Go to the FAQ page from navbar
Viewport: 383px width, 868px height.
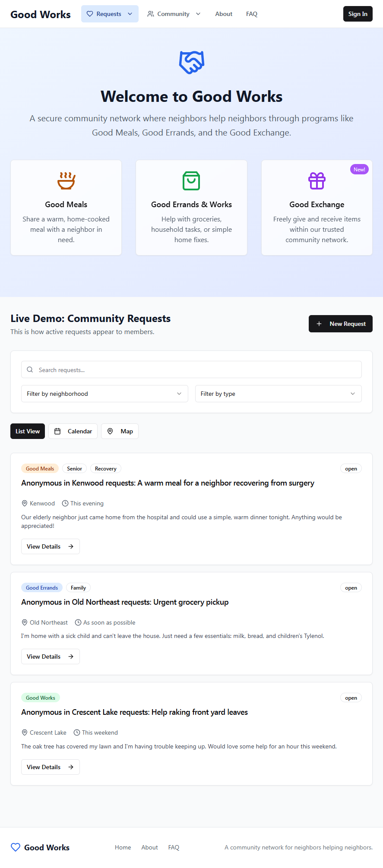pos(252,14)
